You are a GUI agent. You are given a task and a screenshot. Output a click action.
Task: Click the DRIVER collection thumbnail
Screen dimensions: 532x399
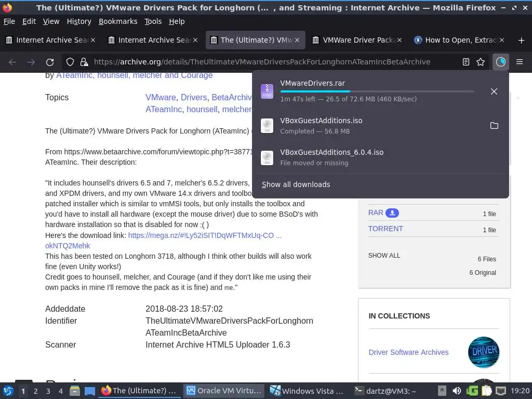pyautogui.click(x=484, y=352)
